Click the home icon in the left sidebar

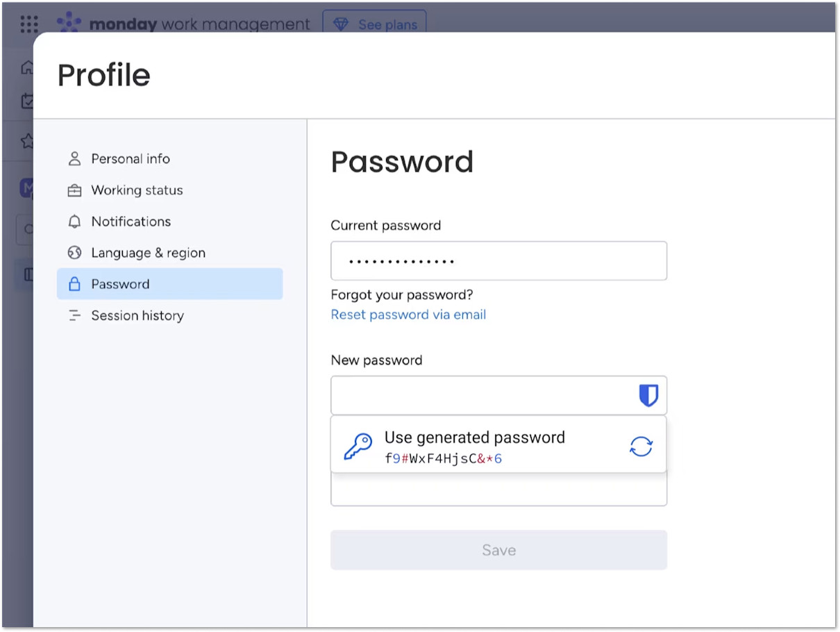26,67
